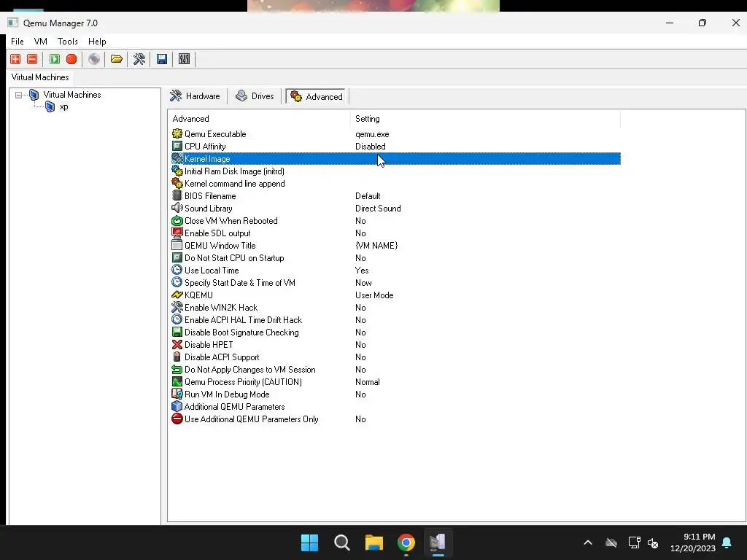The height and width of the screenshot is (560, 747).
Task: Click the Direct Sound setting value
Action: coord(378,208)
